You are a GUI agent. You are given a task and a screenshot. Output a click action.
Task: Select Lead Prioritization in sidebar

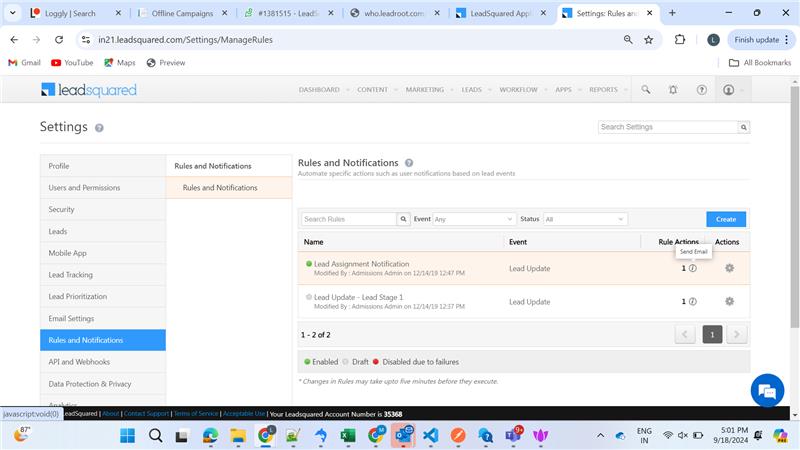[103, 296]
